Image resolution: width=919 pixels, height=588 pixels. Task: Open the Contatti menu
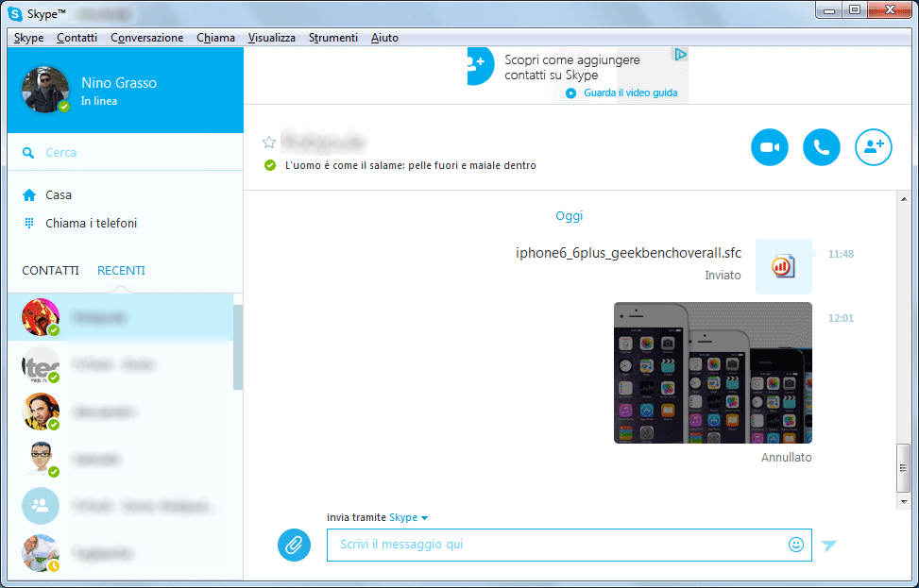[77, 38]
